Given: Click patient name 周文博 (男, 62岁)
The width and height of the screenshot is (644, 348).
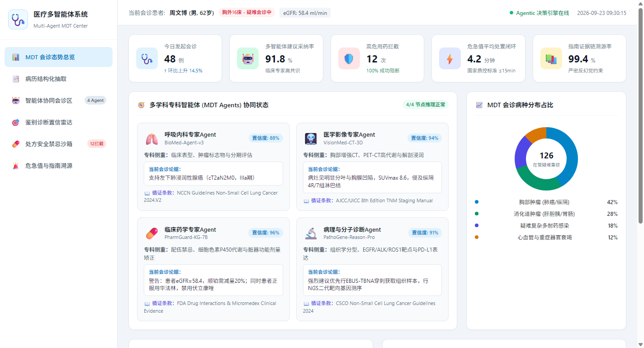Looking at the screenshot, I should [x=192, y=13].
